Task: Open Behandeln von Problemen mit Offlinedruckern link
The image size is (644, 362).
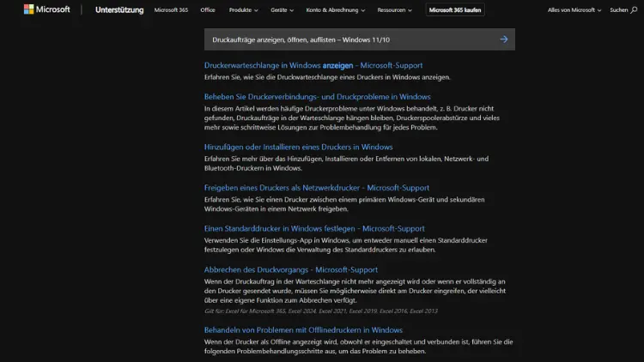Action: tap(303, 330)
